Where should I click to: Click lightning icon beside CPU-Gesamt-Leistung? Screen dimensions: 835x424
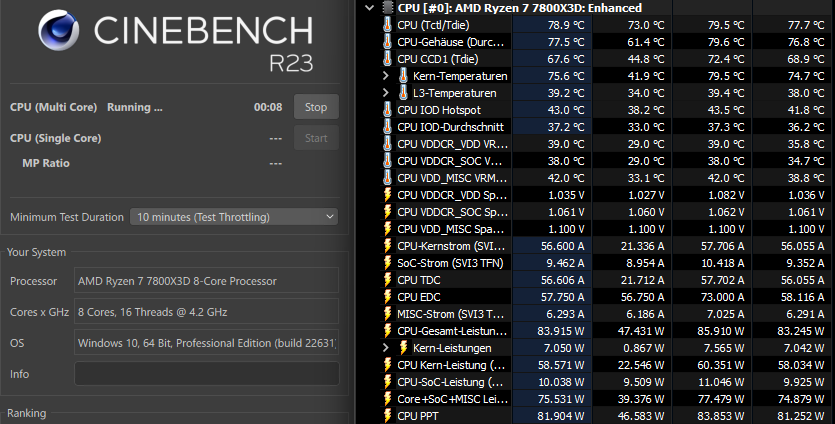[x=388, y=331]
